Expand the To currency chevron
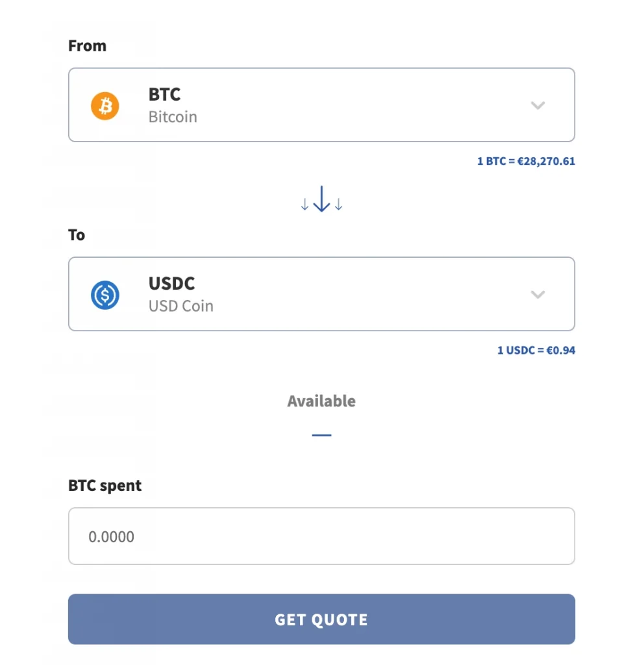644x665 pixels. 538,294
